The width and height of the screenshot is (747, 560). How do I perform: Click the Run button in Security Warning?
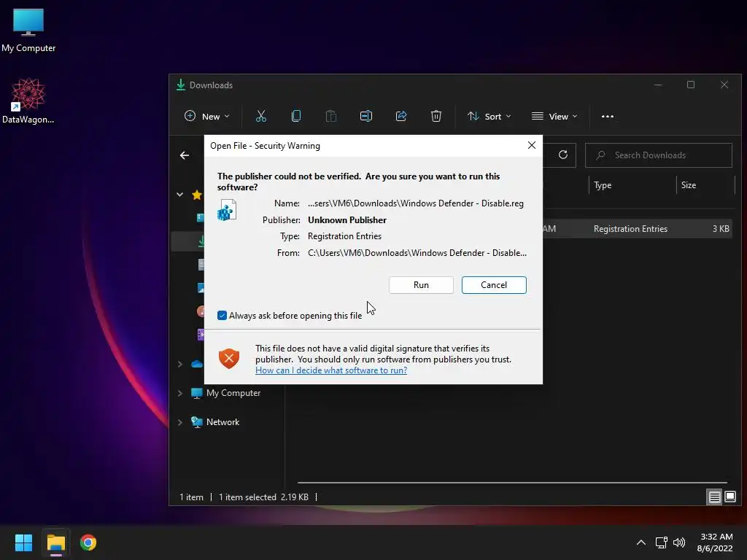[x=421, y=285]
